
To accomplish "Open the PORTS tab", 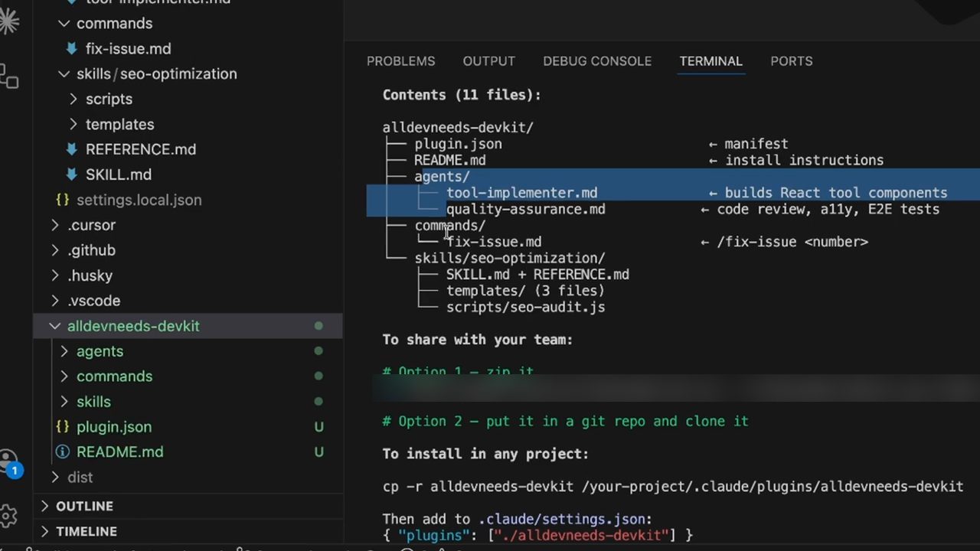I will (792, 61).
